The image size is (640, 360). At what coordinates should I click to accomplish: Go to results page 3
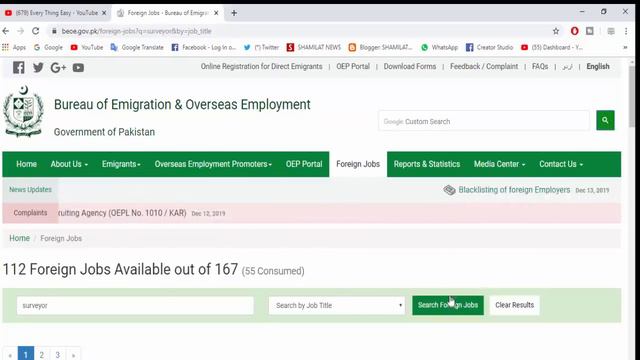coord(58,355)
